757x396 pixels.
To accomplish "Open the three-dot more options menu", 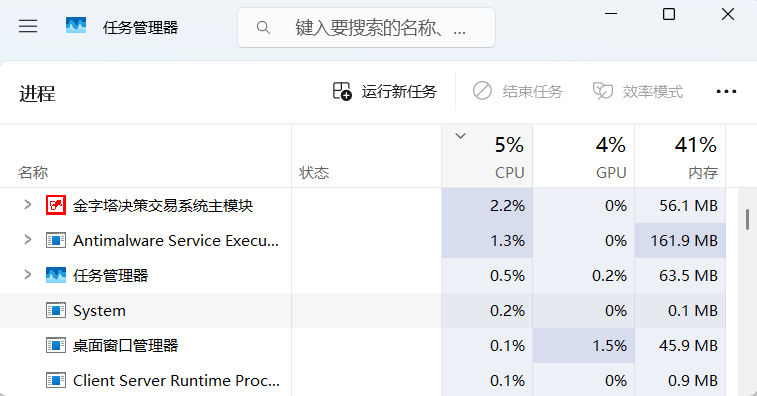I will point(726,91).
